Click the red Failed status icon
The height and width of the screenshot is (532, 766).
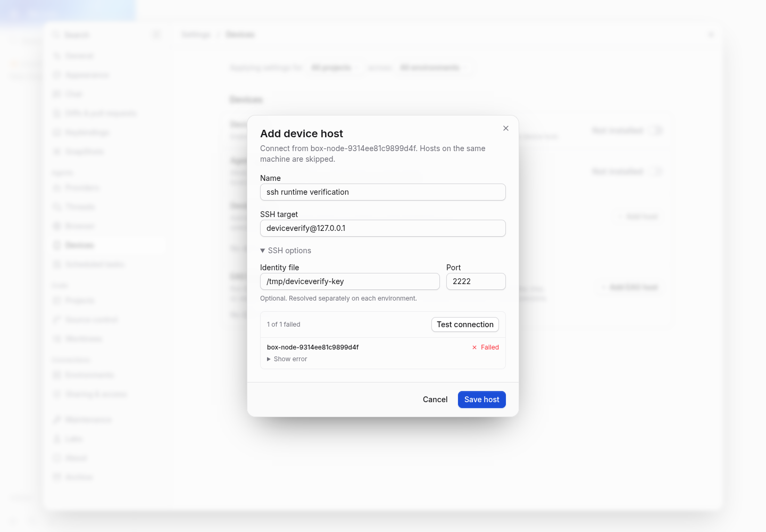click(x=474, y=347)
